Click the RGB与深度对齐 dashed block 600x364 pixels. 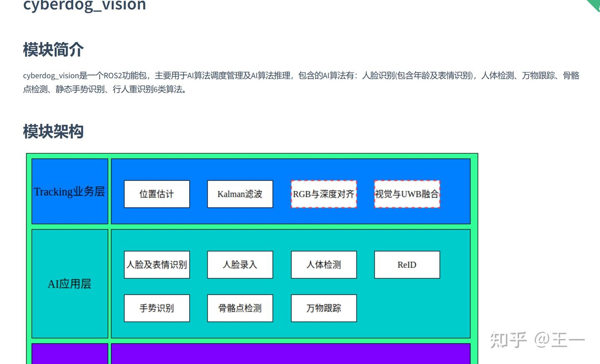click(324, 194)
